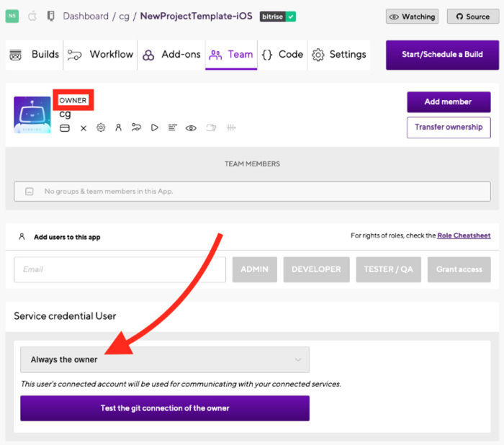Switch to the Code tab
The height and width of the screenshot is (445, 504).
[x=282, y=55]
